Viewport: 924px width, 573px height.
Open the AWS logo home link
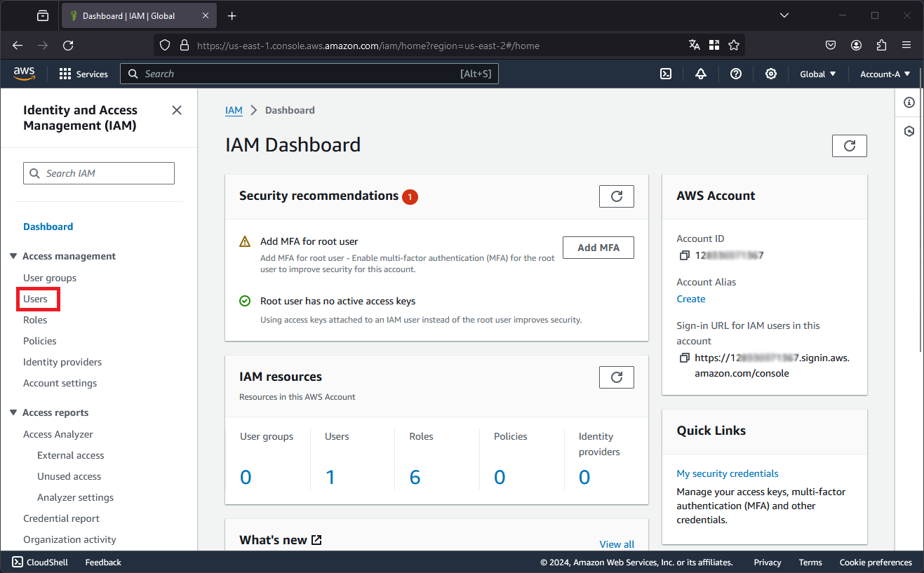(24, 74)
